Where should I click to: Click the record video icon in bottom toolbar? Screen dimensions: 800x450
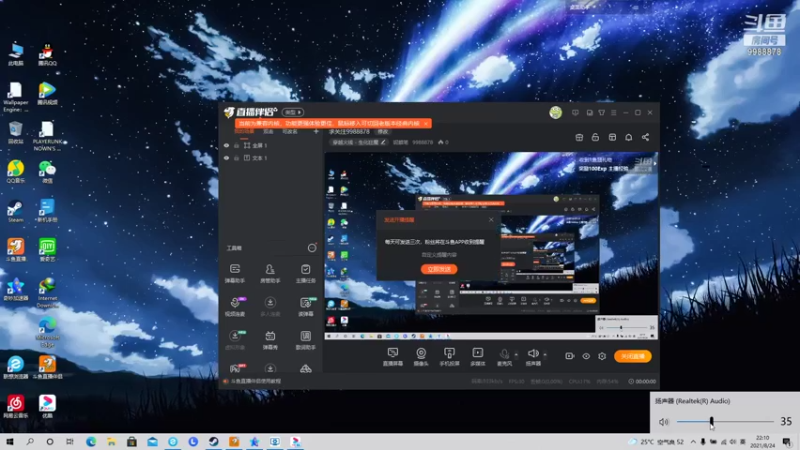[569, 356]
